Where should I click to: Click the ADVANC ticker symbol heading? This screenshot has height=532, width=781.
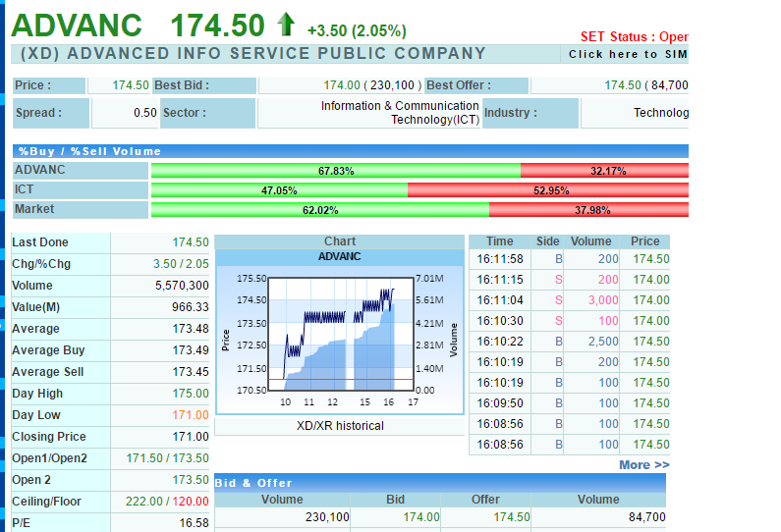[x=77, y=26]
